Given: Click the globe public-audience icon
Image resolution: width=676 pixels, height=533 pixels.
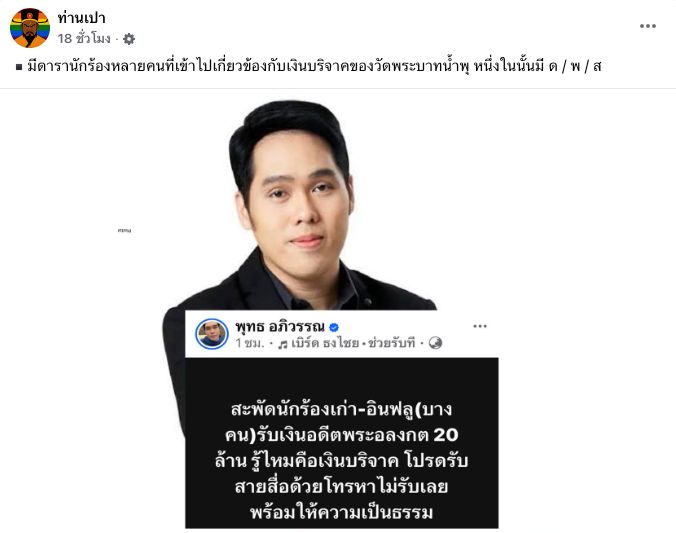Looking at the screenshot, I should [x=435, y=343].
